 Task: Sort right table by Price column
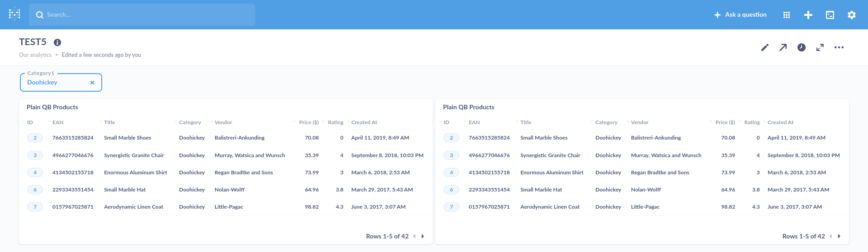(725, 122)
